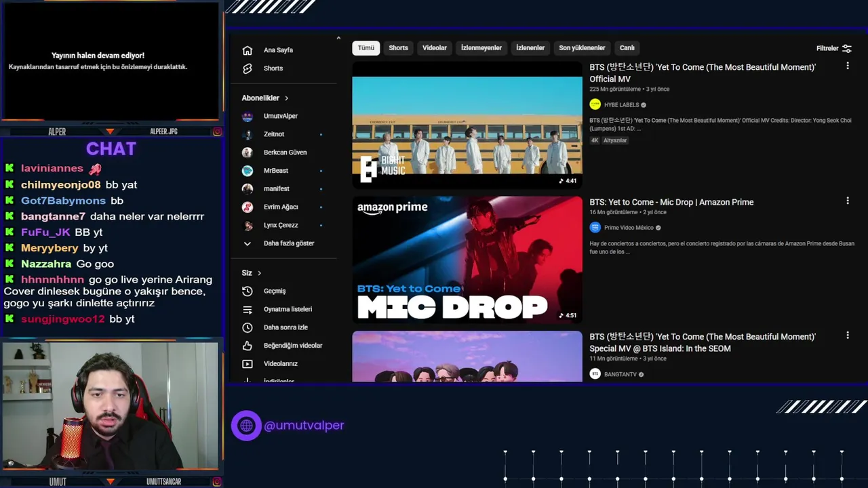Open HYBE LABELS channel link
868x488 pixels.
[621, 105]
